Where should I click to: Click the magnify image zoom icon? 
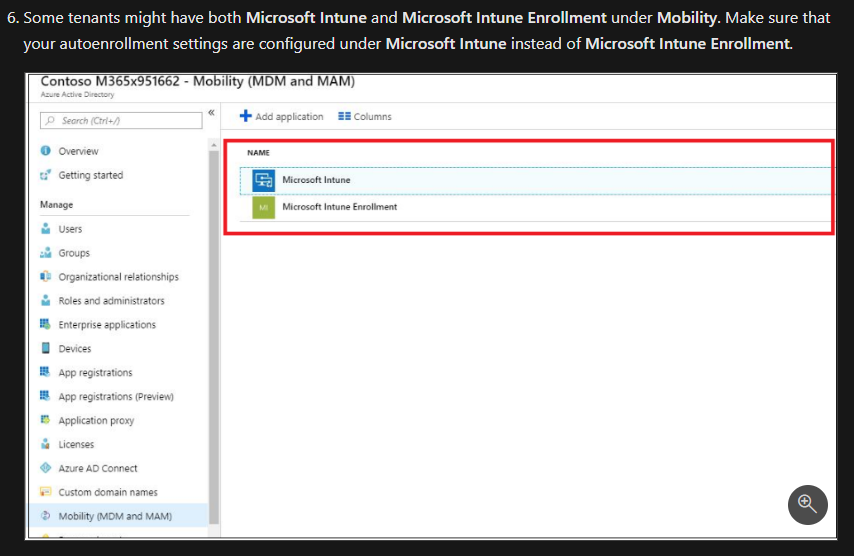(x=807, y=505)
